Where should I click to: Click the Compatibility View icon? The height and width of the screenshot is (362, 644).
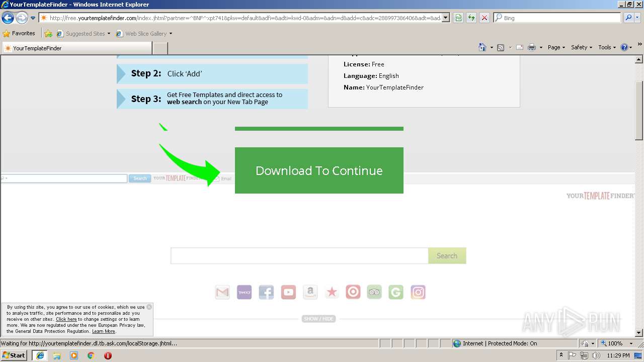tap(458, 18)
